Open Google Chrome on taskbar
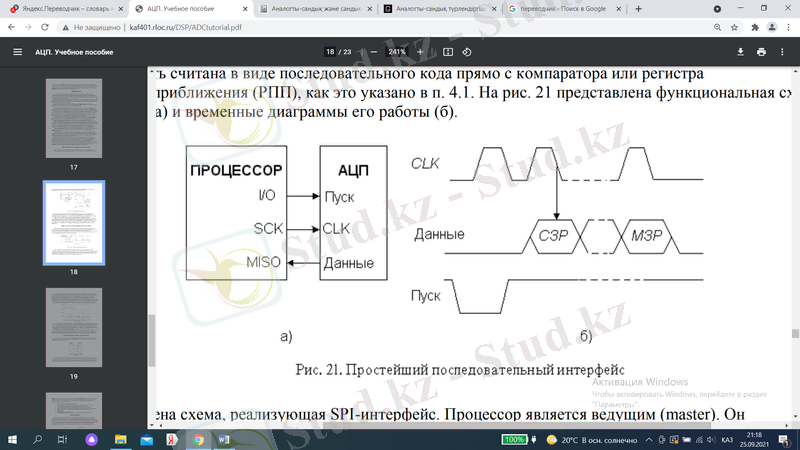This screenshot has height=450, width=800. [x=198, y=439]
